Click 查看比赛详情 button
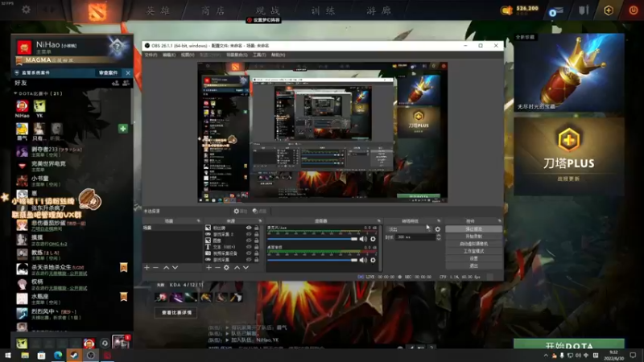Image resolution: width=644 pixels, height=362 pixels. pos(176,313)
